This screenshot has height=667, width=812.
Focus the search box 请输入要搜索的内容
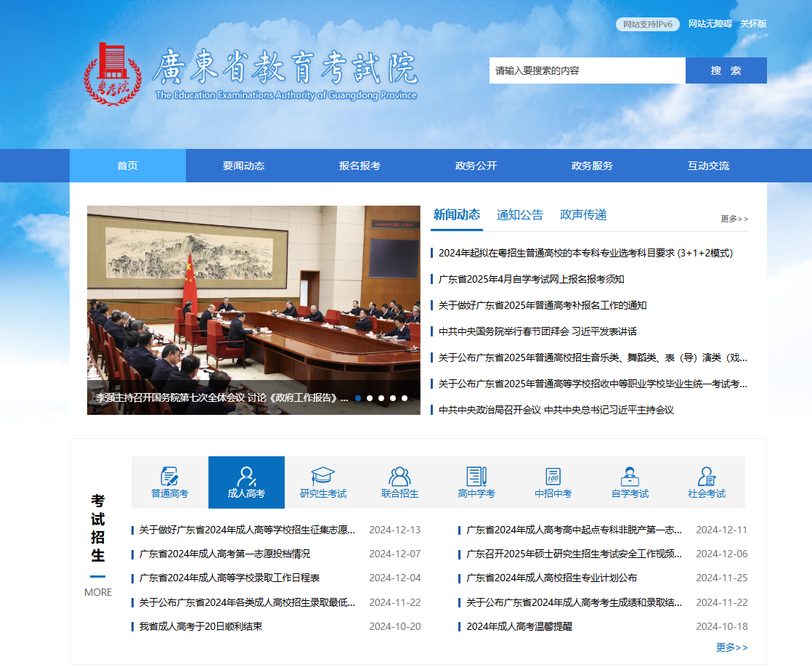(x=588, y=70)
